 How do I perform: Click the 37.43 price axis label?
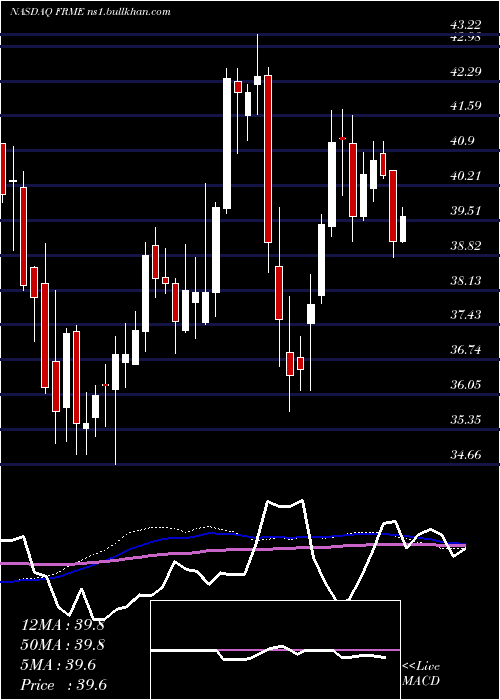coord(465,315)
